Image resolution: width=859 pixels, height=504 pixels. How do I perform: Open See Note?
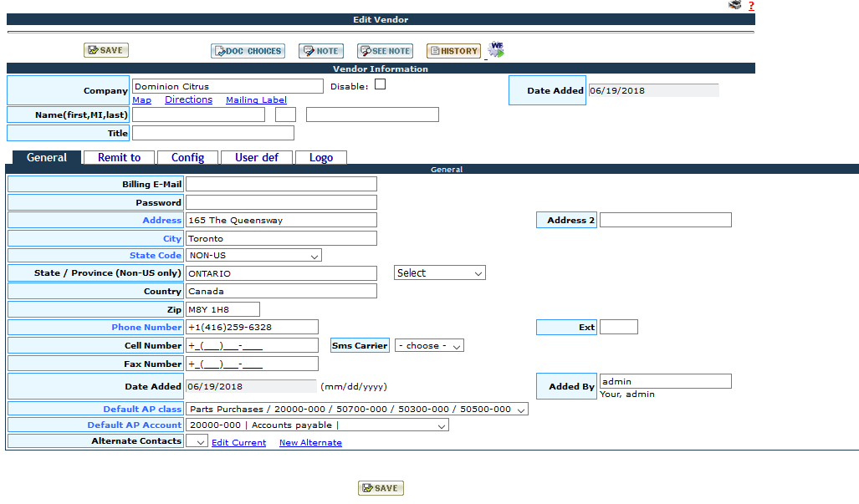point(385,51)
